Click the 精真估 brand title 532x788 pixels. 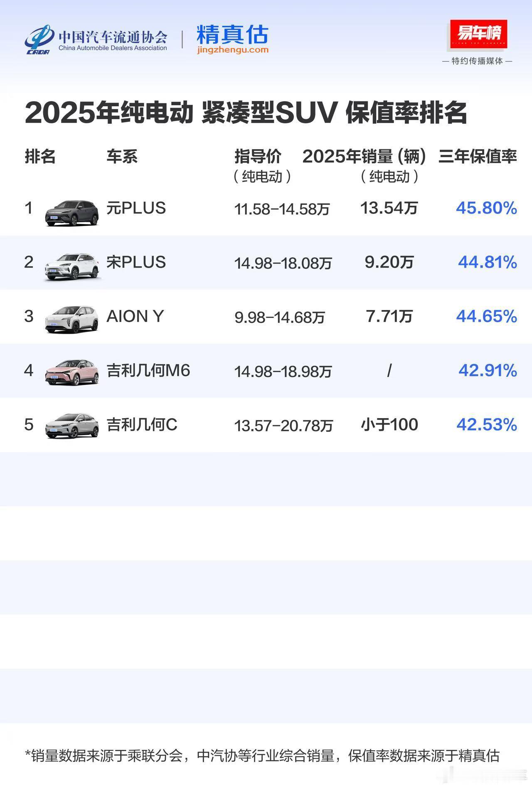click(x=233, y=34)
